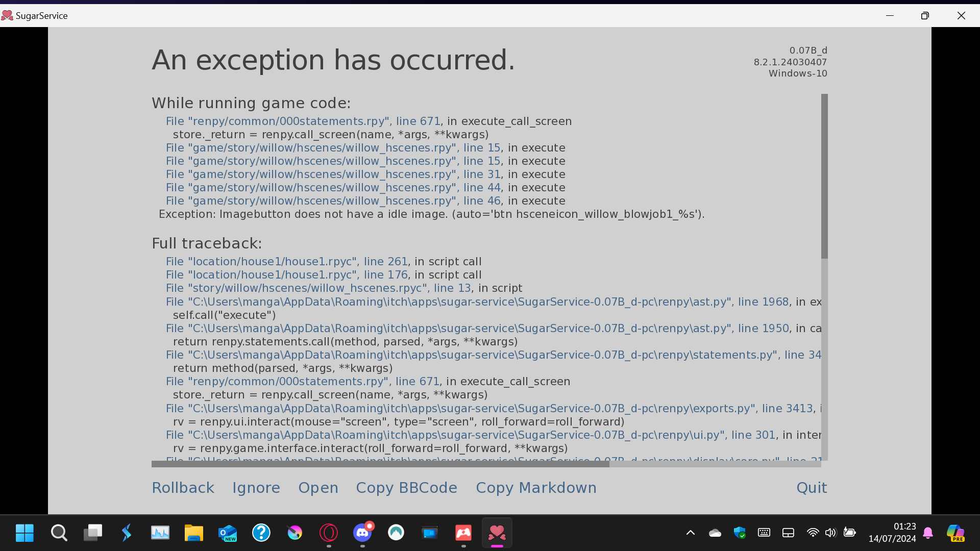Focus the SugarService taskbar icon

(x=497, y=533)
